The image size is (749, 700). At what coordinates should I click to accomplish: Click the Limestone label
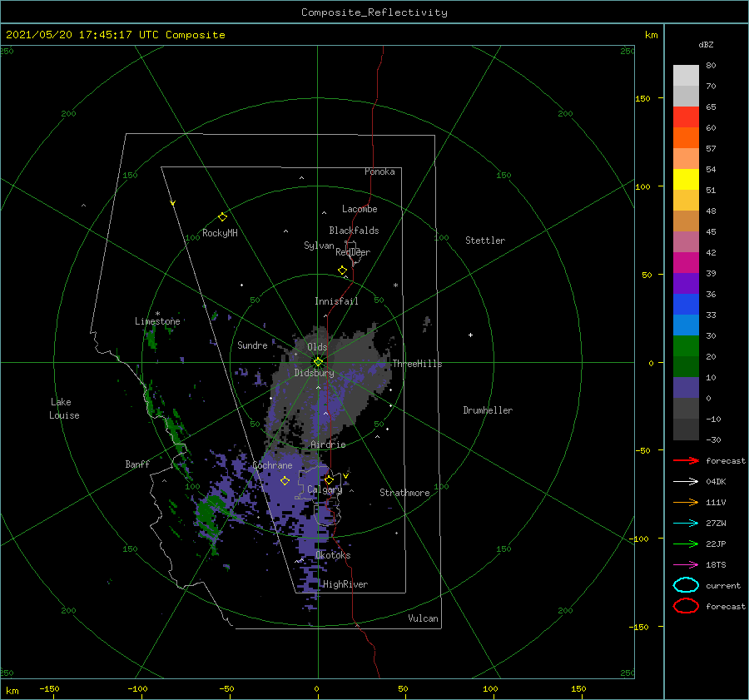point(157,321)
